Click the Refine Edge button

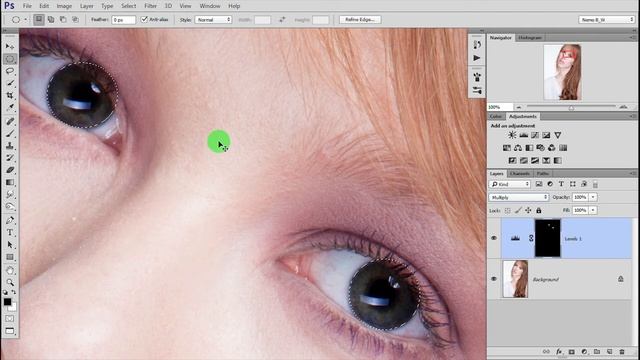click(360, 20)
